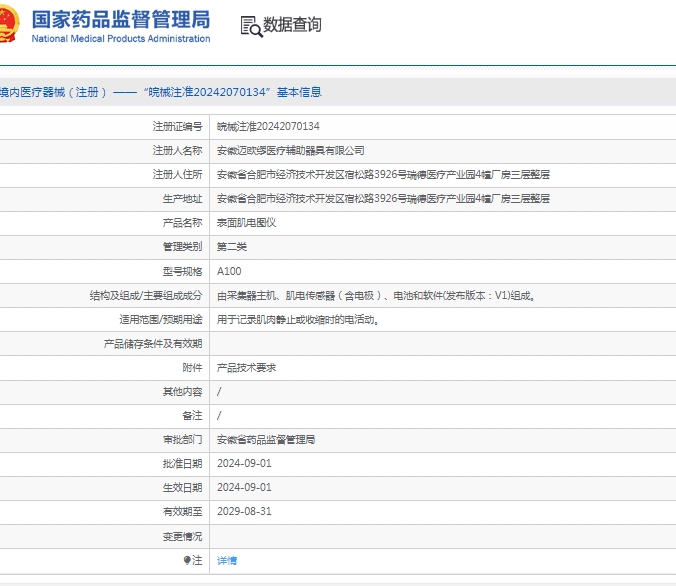The image size is (676, 586).
Task: Click the 产品名称 label
Action: (x=182, y=223)
